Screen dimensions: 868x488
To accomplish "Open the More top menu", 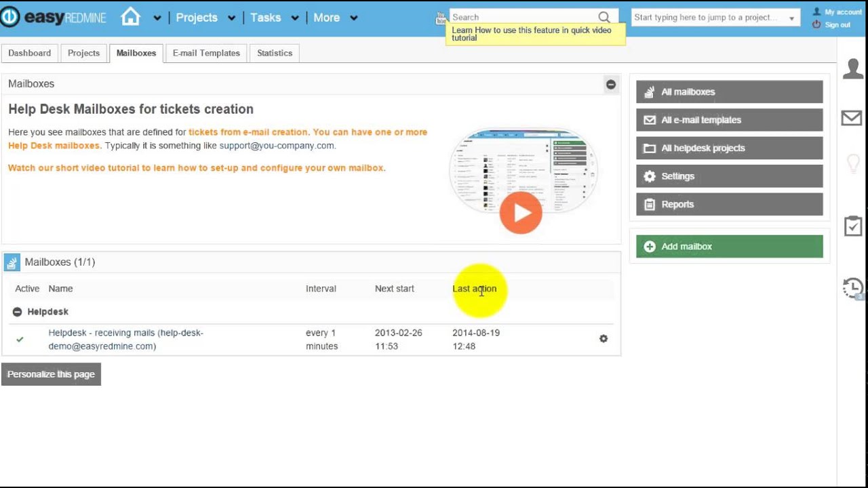I will tap(326, 18).
